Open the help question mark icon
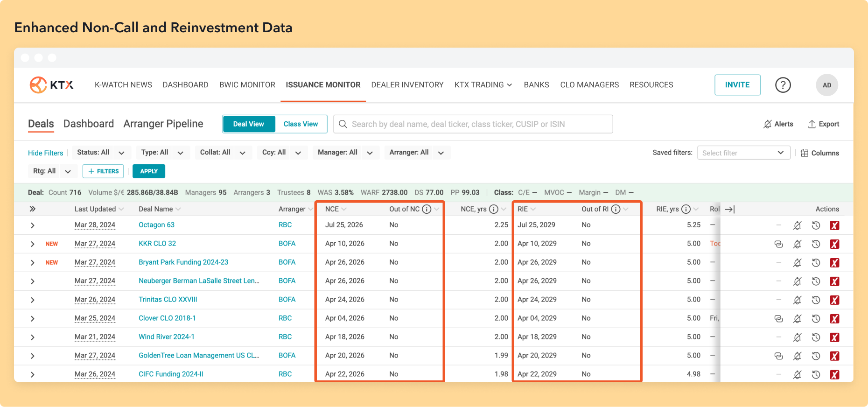 (783, 85)
